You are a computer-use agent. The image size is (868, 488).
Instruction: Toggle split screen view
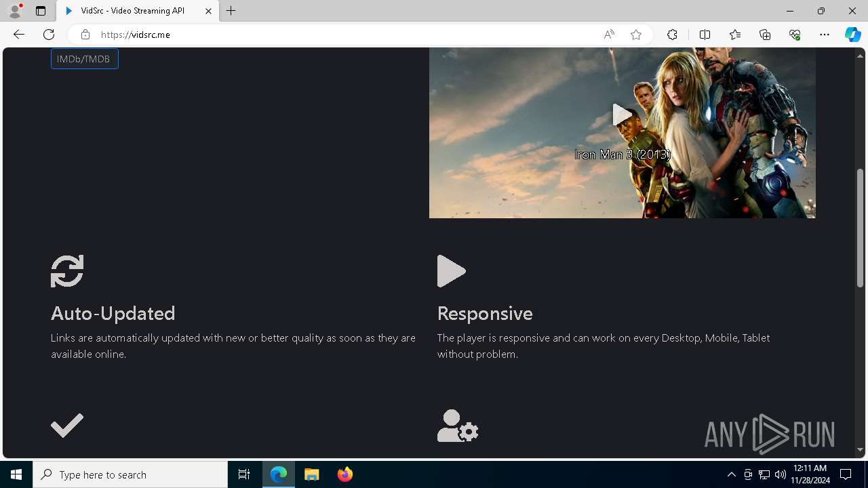pyautogui.click(x=705, y=35)
